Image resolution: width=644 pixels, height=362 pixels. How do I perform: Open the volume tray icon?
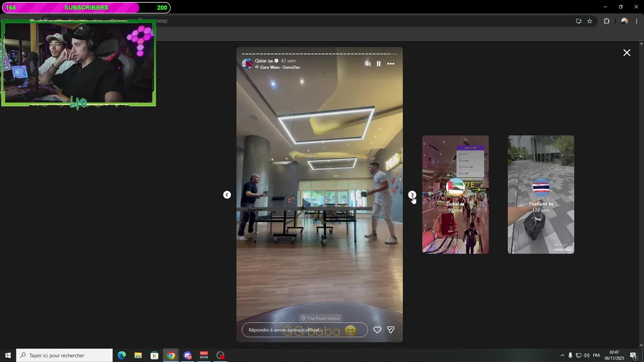587,355
